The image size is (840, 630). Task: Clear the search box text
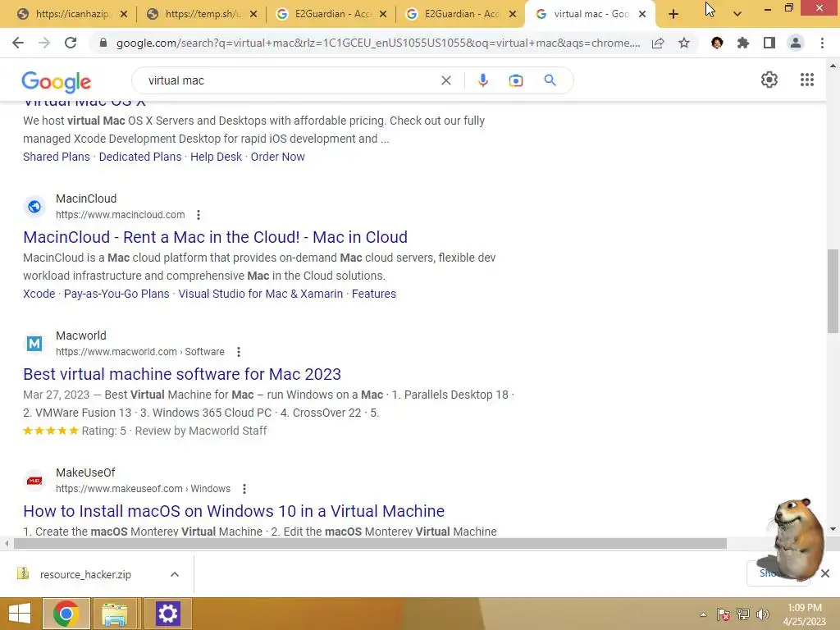click(x=445, y=80)
